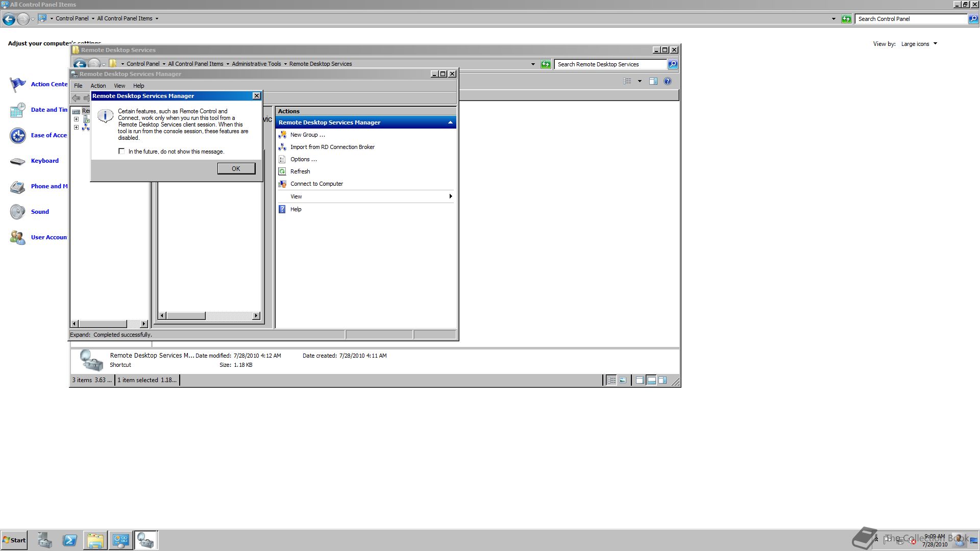980x551 pixels.
Task: Click the Refresh action icon
Action: point(282,171)
